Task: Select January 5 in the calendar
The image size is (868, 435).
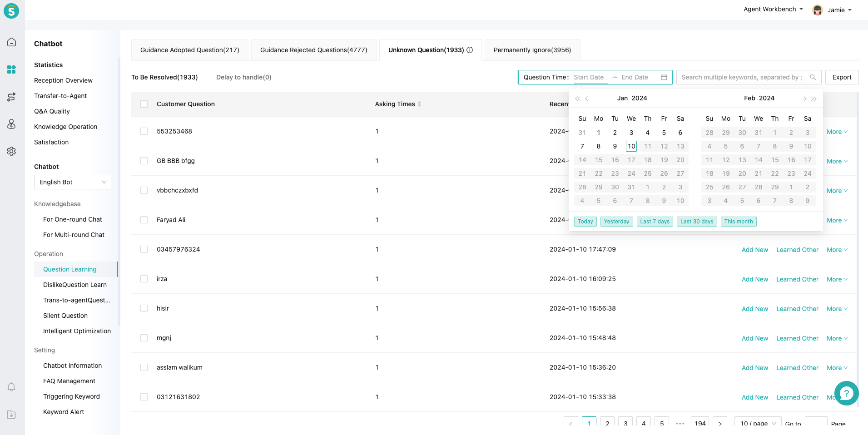Action: click(664, 133)
